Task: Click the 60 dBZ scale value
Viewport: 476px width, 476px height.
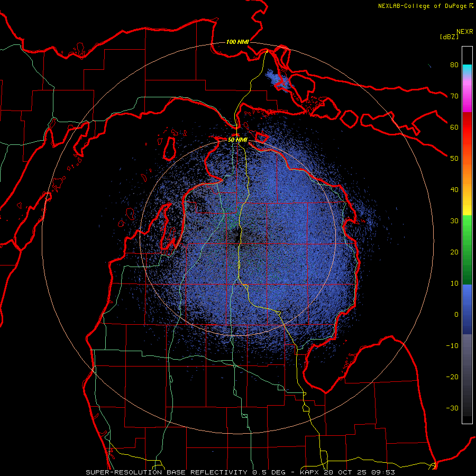Action: tap(454, 127)
